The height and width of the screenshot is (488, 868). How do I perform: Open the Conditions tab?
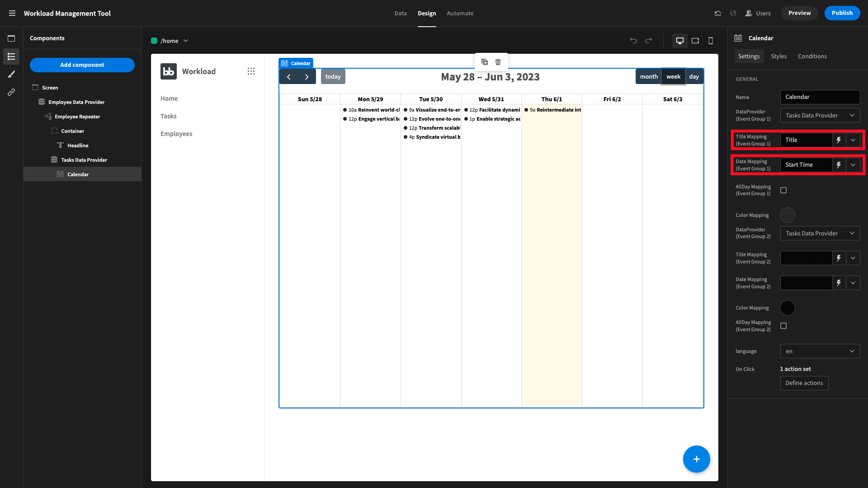coord(812,56)
